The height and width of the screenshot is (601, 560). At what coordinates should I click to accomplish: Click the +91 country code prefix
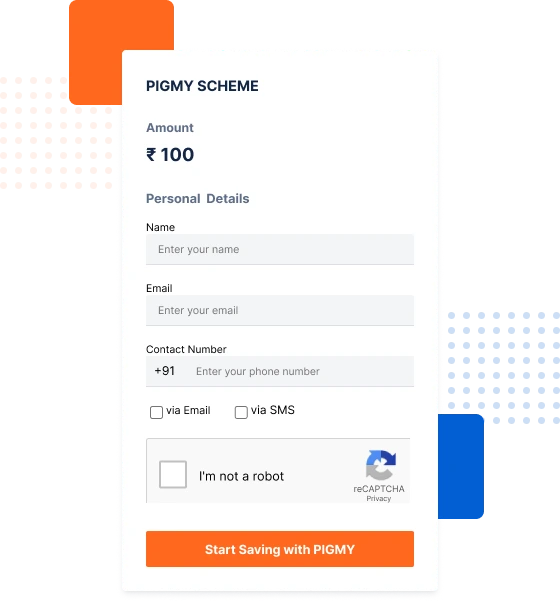(165, 371)
